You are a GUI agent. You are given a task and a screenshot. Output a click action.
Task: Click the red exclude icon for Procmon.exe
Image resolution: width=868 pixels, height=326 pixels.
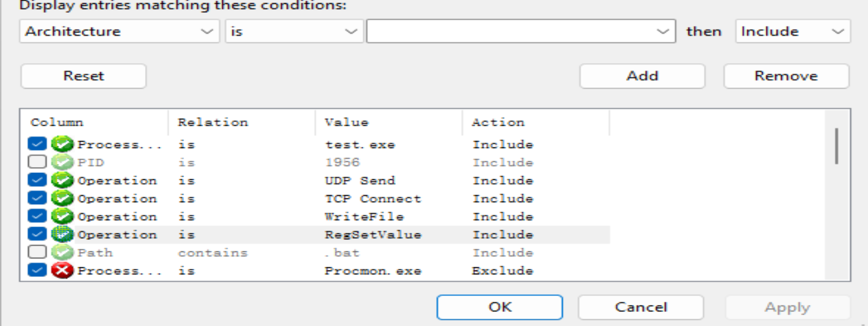pos(63,270)
